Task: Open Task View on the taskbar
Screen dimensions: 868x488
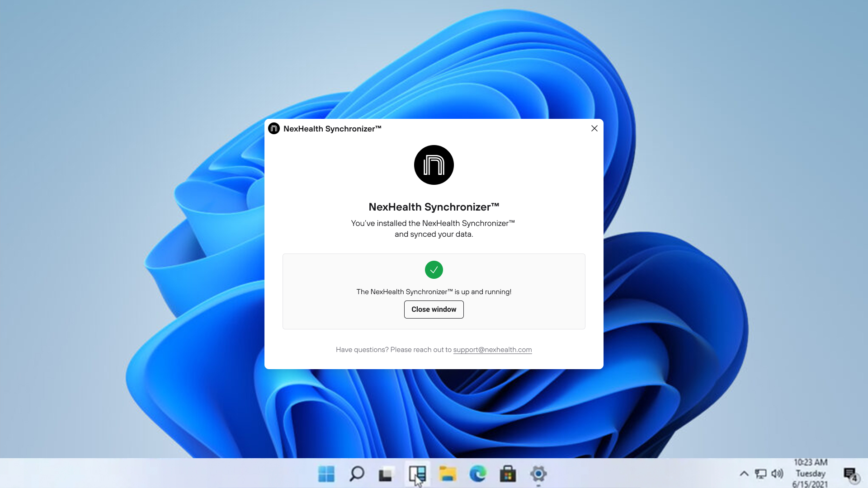Action: pos(387,474)
